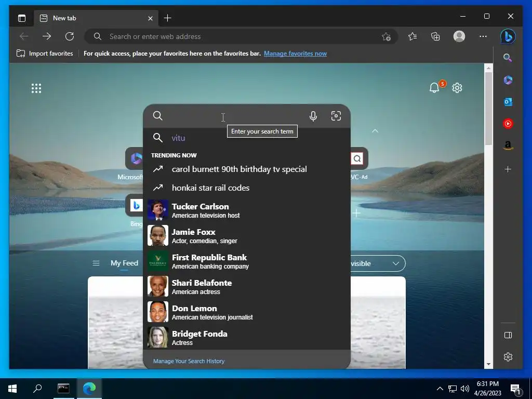Choose the Bridget Fonda suggestion

click(247, 337)
